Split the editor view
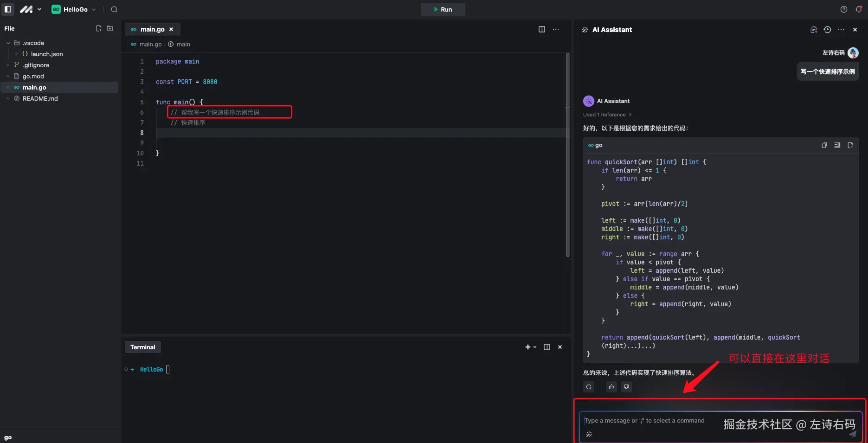Viewport: 868px width, 443px height. coord(541,29)
